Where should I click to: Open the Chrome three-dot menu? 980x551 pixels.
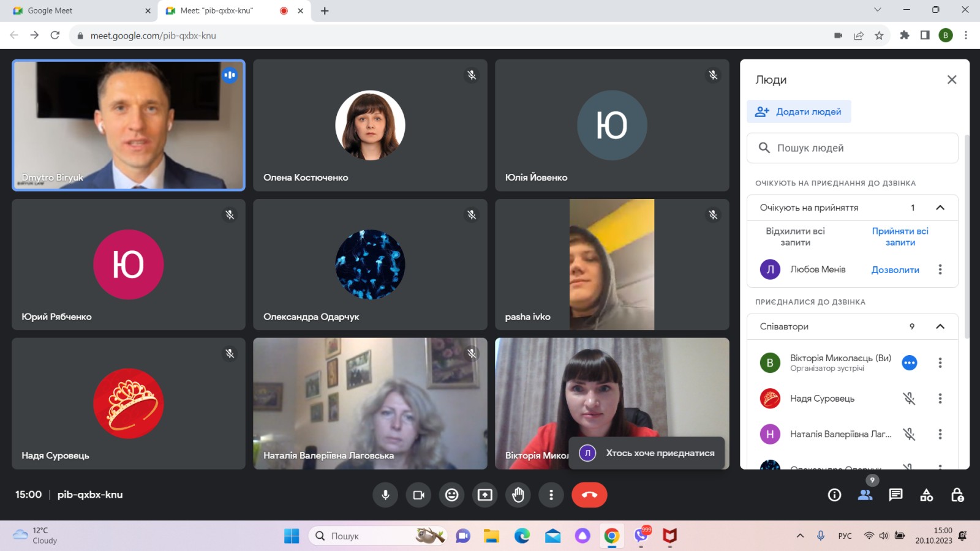click(x=966, y=36)
